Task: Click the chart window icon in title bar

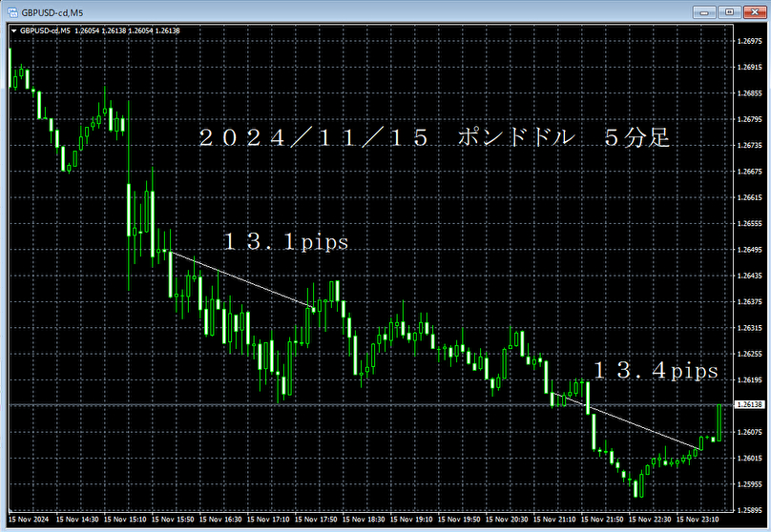Action: click(12, 12)
